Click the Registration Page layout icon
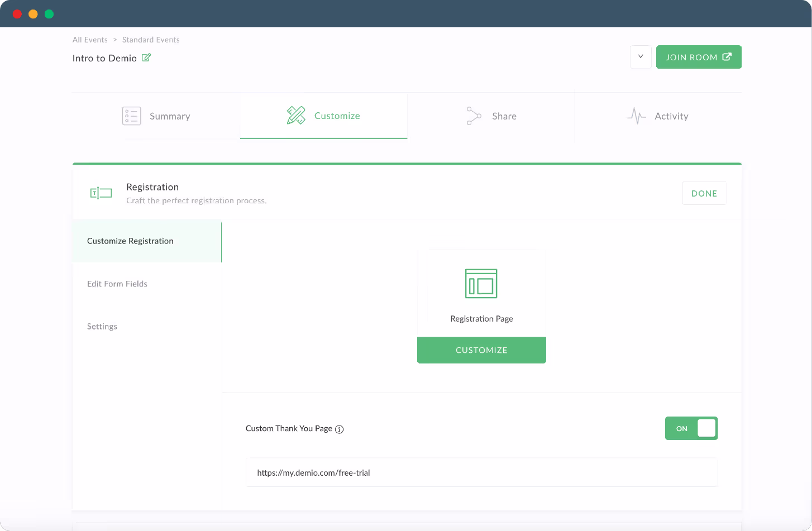The image size is (812, 531). (481, 284)
